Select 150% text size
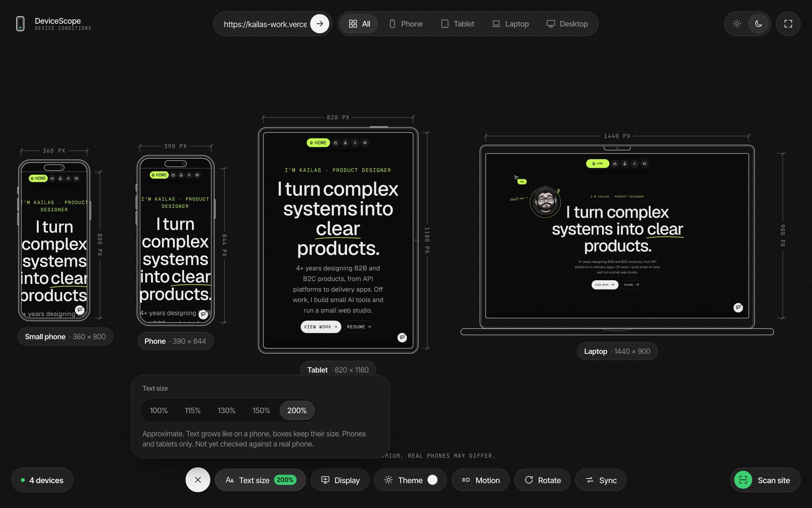Image resolution: width=812 pixels, height=508 pixels. pyautogui.click(x=261, y=410)
